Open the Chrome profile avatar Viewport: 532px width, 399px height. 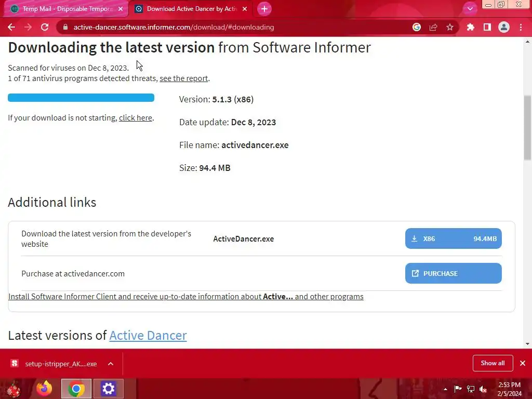(x=504, y=27)
